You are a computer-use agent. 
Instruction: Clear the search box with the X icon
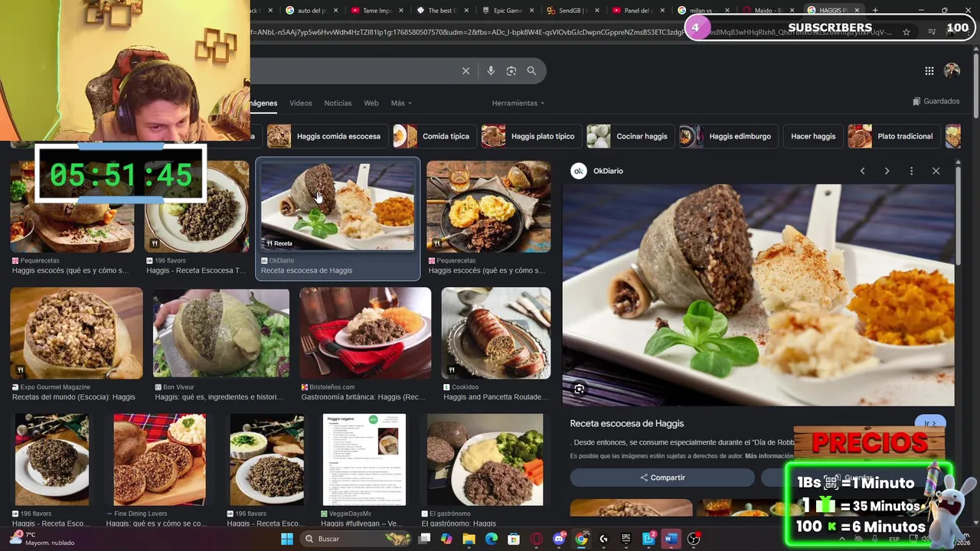click(465, 71)
